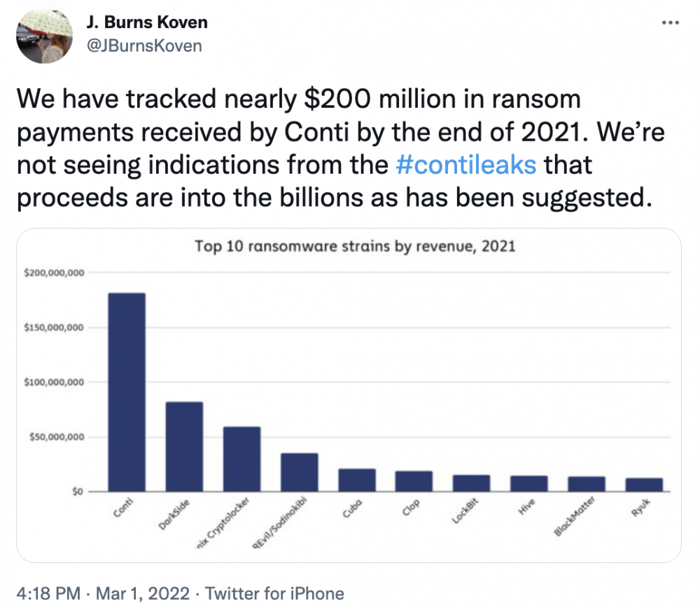700x610 pixels.
Task: Click the Conti bar in chart
Action: click(x=127, y=392)
